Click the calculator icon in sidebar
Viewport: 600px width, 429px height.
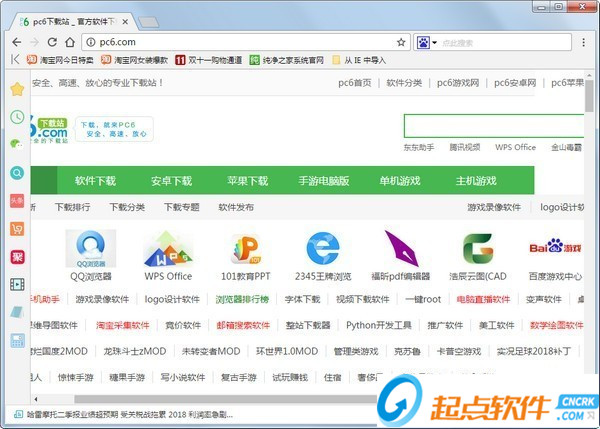pos(17,340)
